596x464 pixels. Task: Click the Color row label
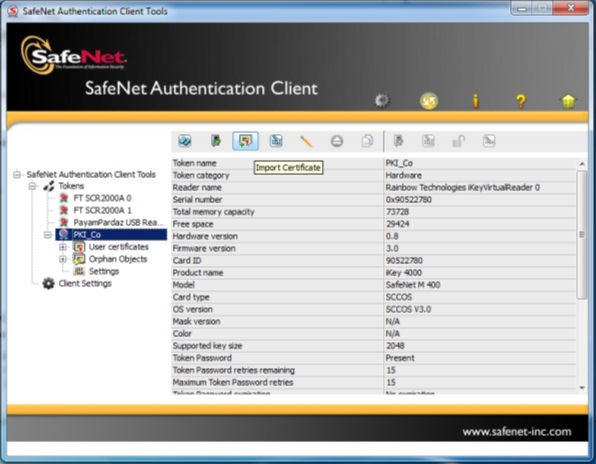tap(182, 333)
